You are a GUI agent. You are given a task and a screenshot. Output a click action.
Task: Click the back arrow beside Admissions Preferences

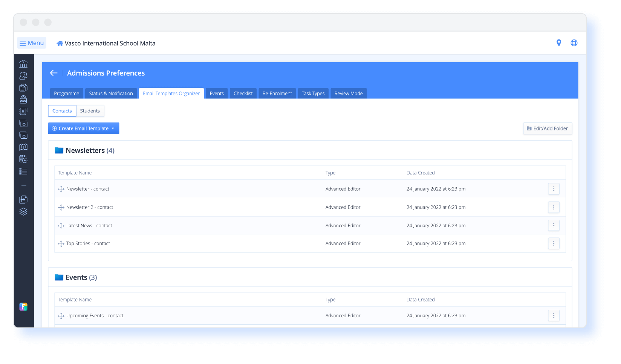pyautogui.click(x=54, y=73)
